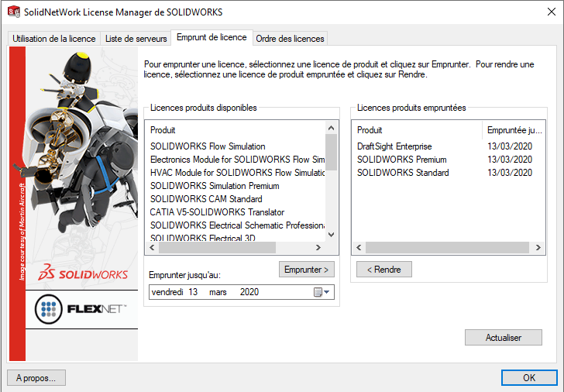
Task: Open the Utilisation de la licence tab
Action: tap(54, 39)
